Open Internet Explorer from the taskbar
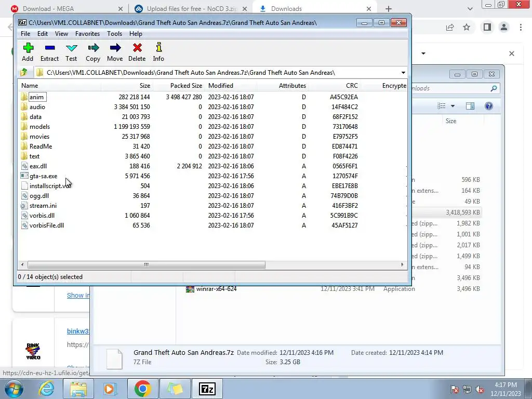This screenshot has width=532, height=399. (46, 389)
